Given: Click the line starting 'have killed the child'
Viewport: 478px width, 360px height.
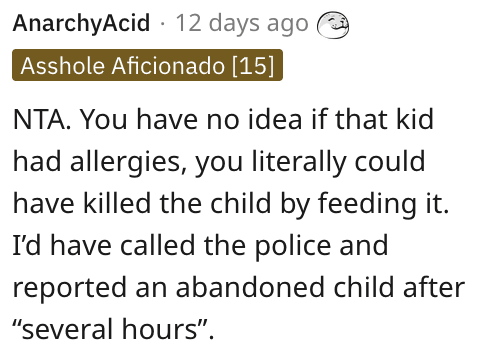Looking at the screenshot, I should [x=230, y=203].
